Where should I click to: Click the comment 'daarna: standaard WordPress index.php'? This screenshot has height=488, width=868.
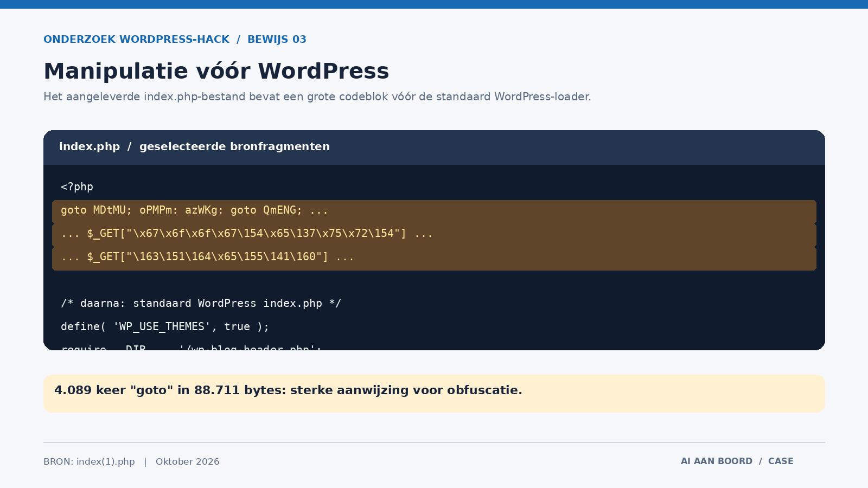(201, 303)
